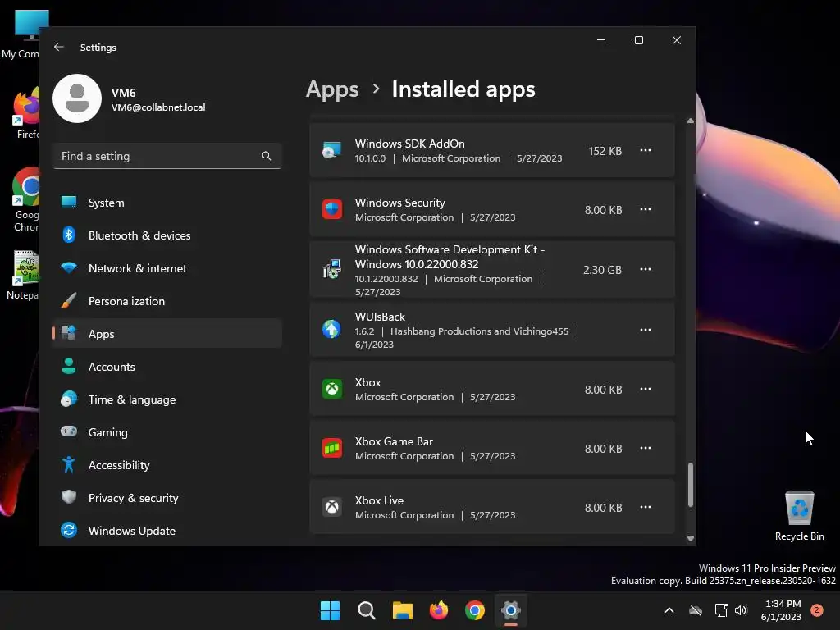The width and height of the screenshot is (840, 630).
Task: Launch Firefox from the taskbar
Action: [x=439, y=610]
